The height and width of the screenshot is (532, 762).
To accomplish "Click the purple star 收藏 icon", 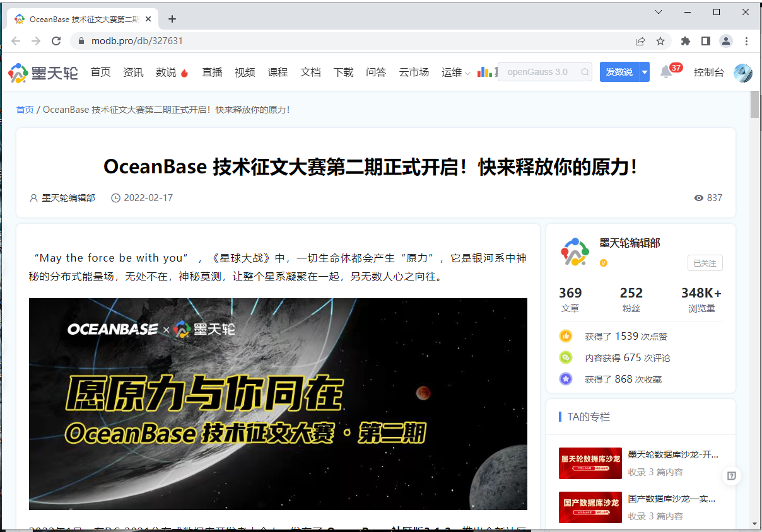I will 566,379.
